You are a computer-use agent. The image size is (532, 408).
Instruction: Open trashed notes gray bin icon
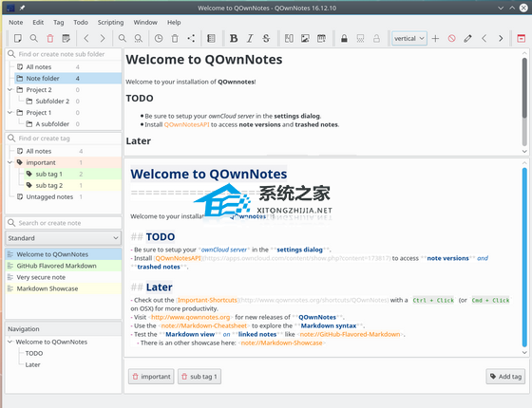175,38
